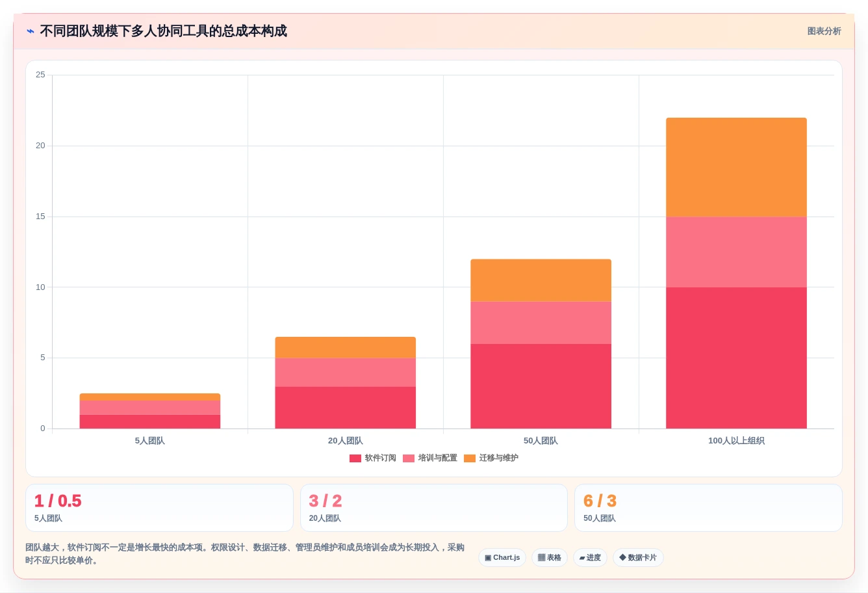This screenshot has height=593, width=868.
Task: Click the lightning icon beside the chart title
Action: click(31, 31)
